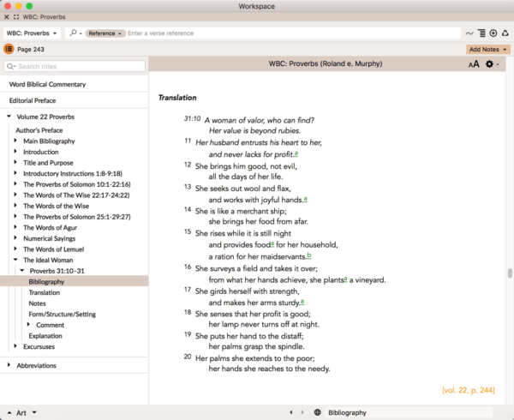Open the gear settings menu in the reading pane
This screenshot has width=514, height=420.
coord(492,64)
